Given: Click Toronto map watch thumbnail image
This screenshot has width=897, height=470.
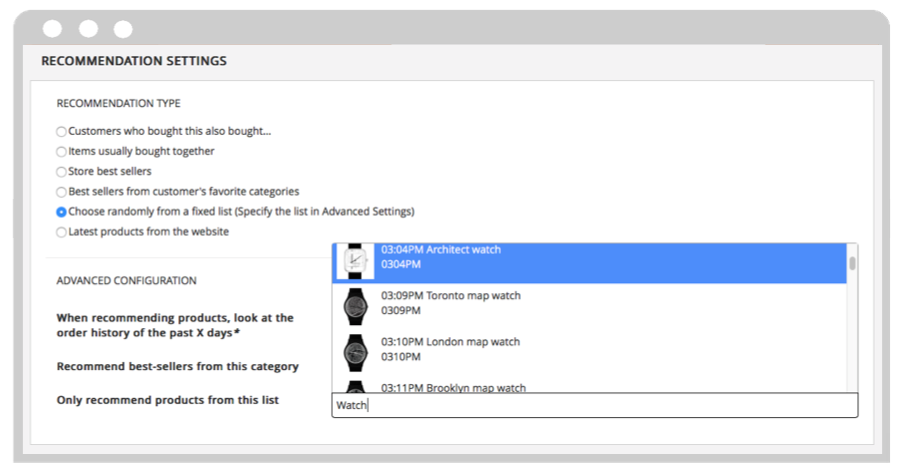Looking at the screenshot, I should click(355, 306).
